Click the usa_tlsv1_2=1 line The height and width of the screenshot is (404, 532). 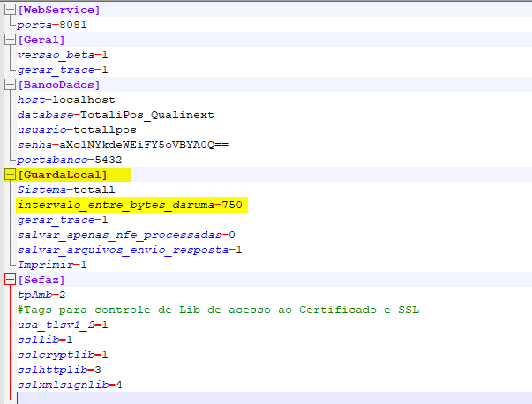(63, 325)
